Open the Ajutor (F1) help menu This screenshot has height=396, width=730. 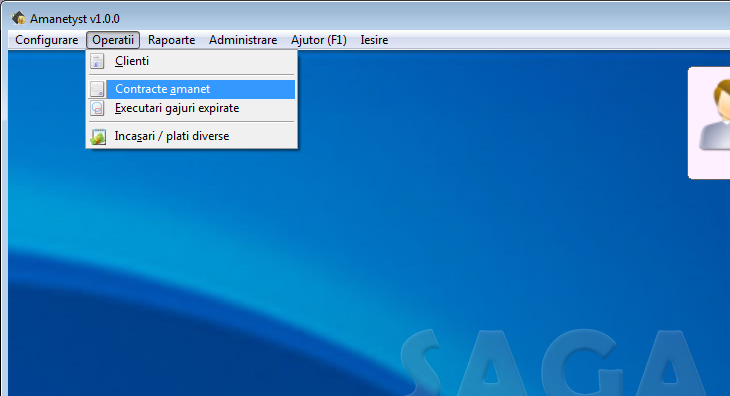point(319,40)
